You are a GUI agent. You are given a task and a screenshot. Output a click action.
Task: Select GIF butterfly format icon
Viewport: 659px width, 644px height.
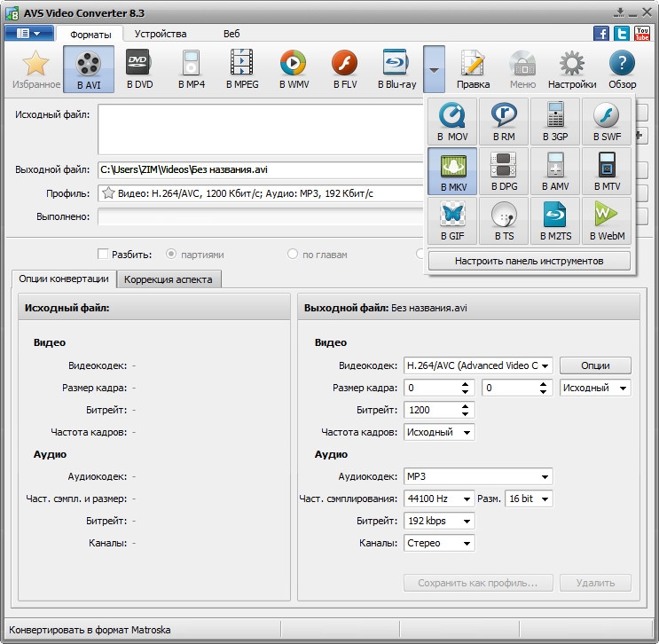click(x=452, y=221)
